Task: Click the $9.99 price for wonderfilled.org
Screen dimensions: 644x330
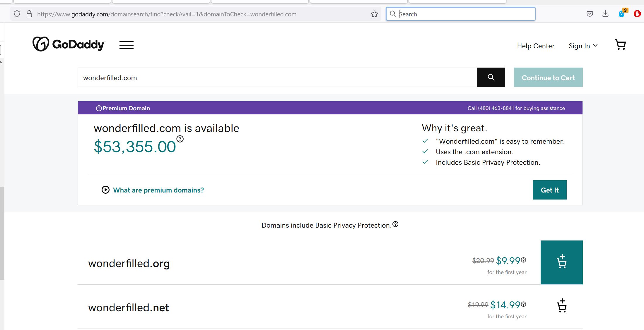Action: click(x=508, y=261)
